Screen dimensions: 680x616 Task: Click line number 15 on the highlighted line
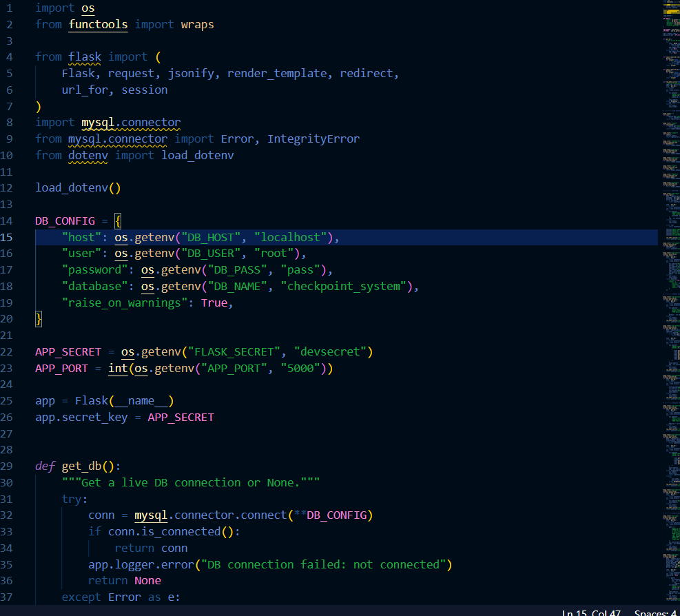point(6,237)
